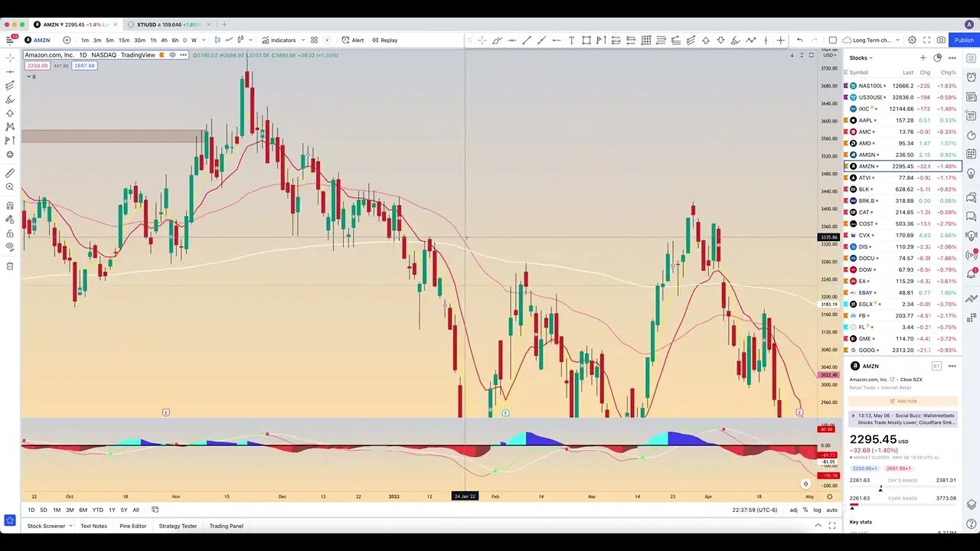Start bar Replay mode
Viewport: 980px width, 551px height.
click(x=384, y=40)
